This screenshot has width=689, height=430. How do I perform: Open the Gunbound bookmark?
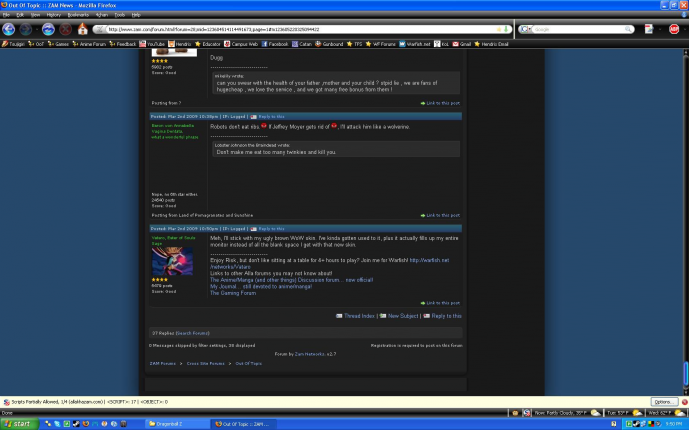click(329, 44)
